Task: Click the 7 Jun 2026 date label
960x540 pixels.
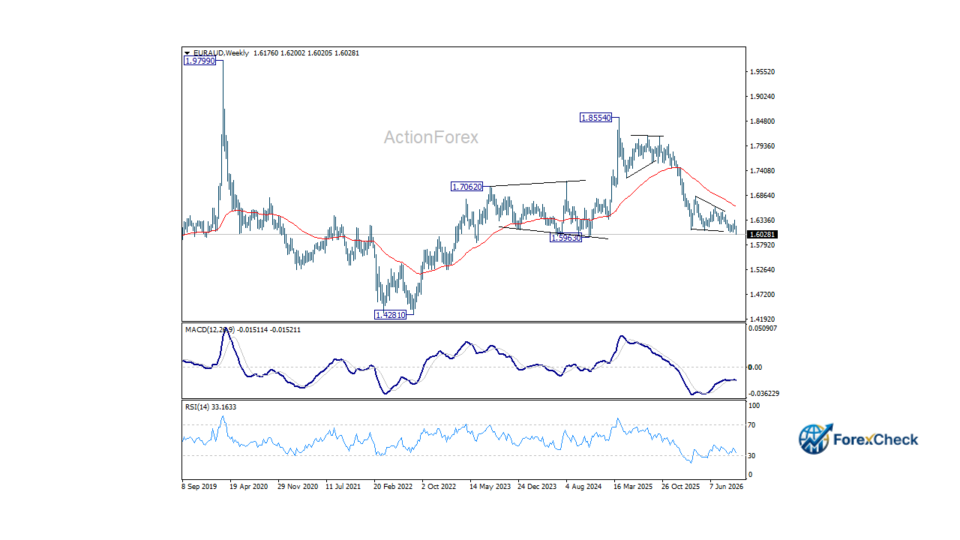Action: (726, 487)
